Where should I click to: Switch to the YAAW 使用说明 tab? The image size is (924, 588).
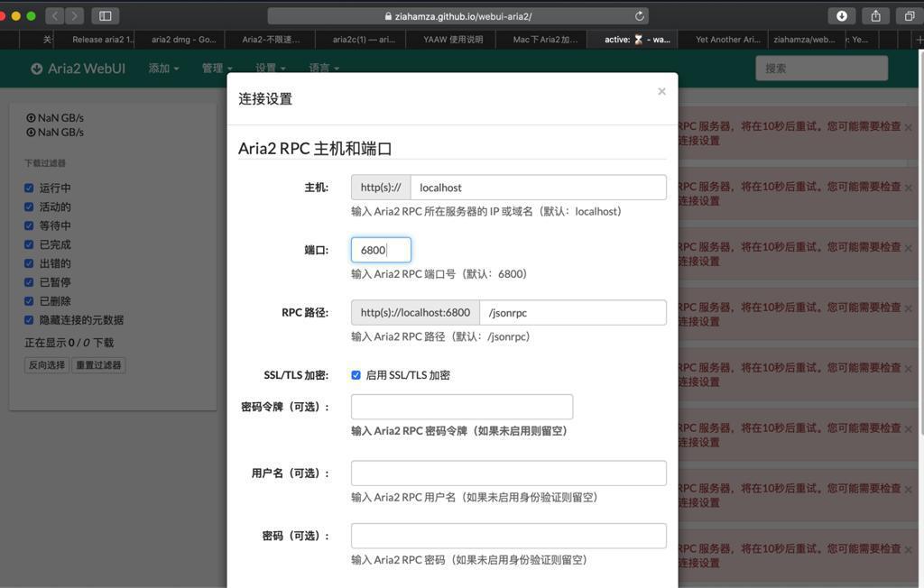click(453, 40)
